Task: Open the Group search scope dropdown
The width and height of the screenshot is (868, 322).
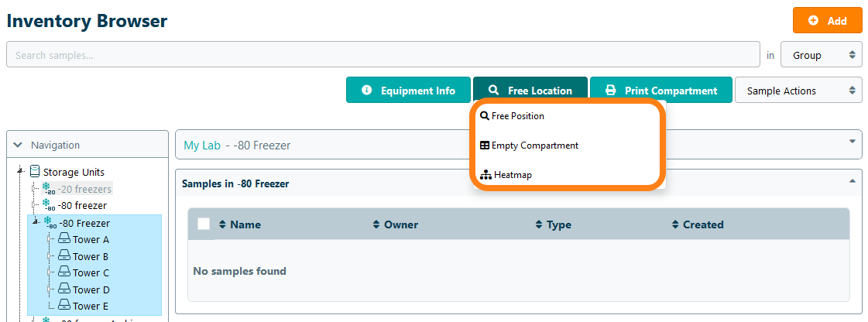Action: click(x=821, y=55)
